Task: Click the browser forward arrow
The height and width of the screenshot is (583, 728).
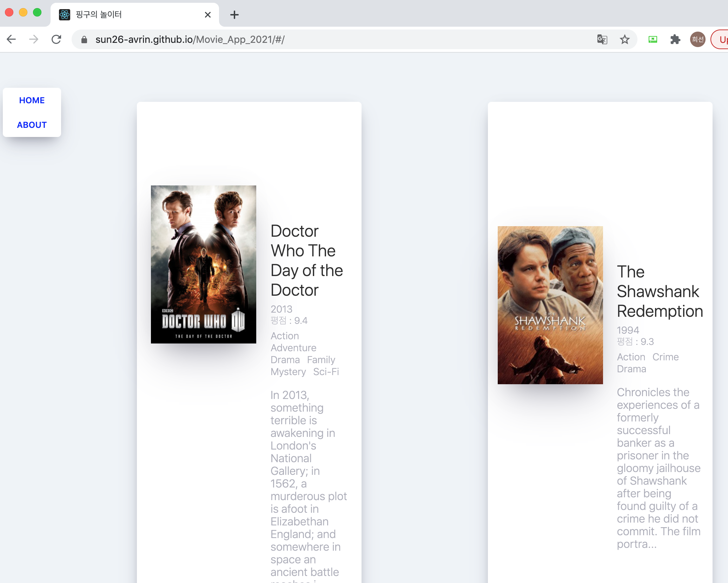Action: click(34, 39)
